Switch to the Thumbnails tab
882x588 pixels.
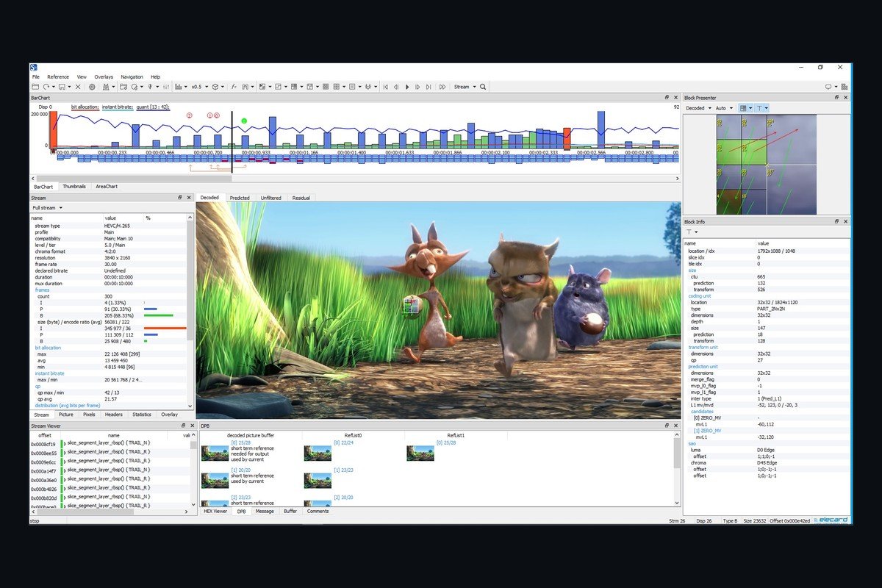(74, 187)
